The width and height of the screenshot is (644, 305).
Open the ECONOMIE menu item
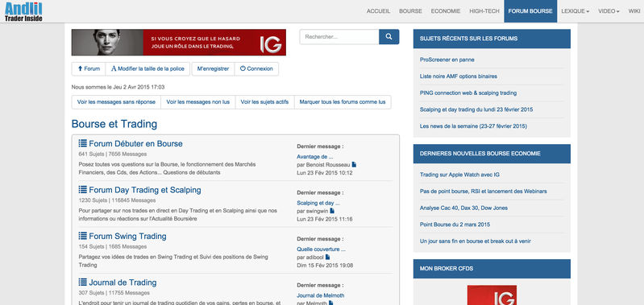point(446,11)
